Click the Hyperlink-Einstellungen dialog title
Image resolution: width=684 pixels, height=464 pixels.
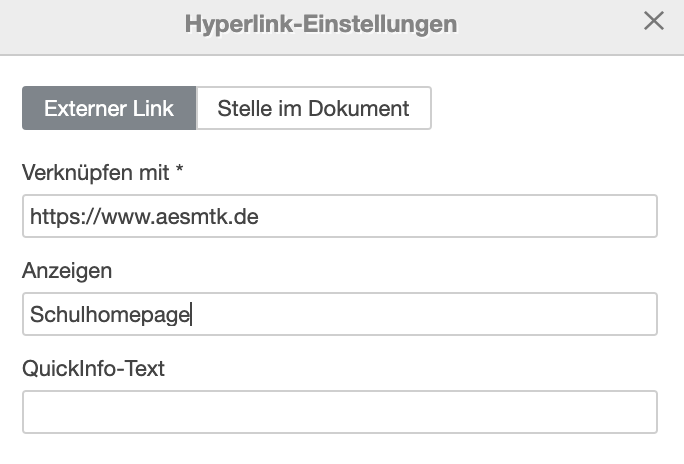(320, 24)
